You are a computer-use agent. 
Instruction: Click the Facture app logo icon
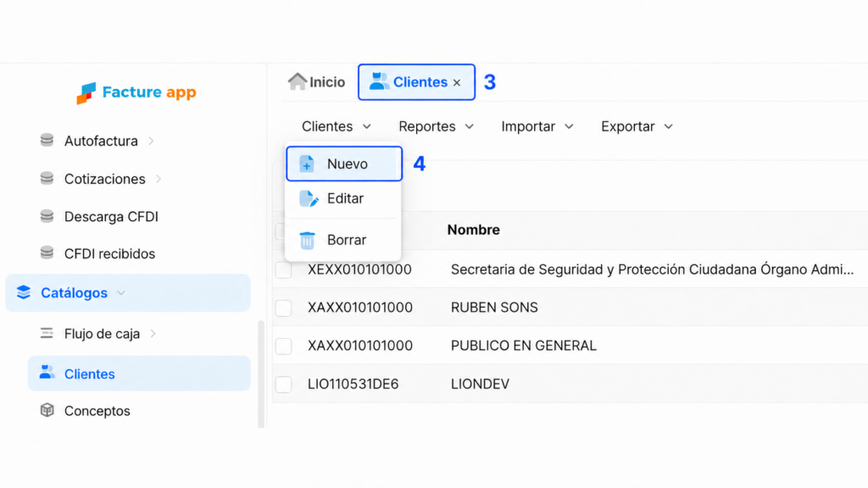[86, 93]
